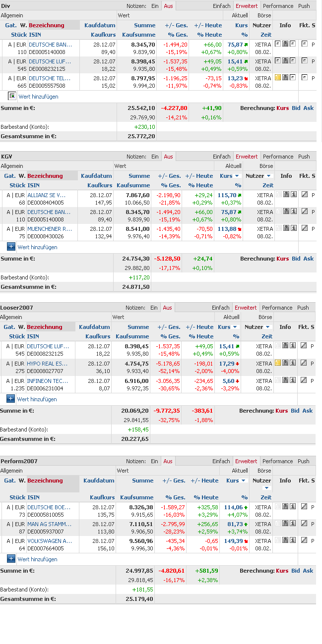
Task: Set calculation to Bid in Looser2007 summary
Action: click(x=295, y=411)
